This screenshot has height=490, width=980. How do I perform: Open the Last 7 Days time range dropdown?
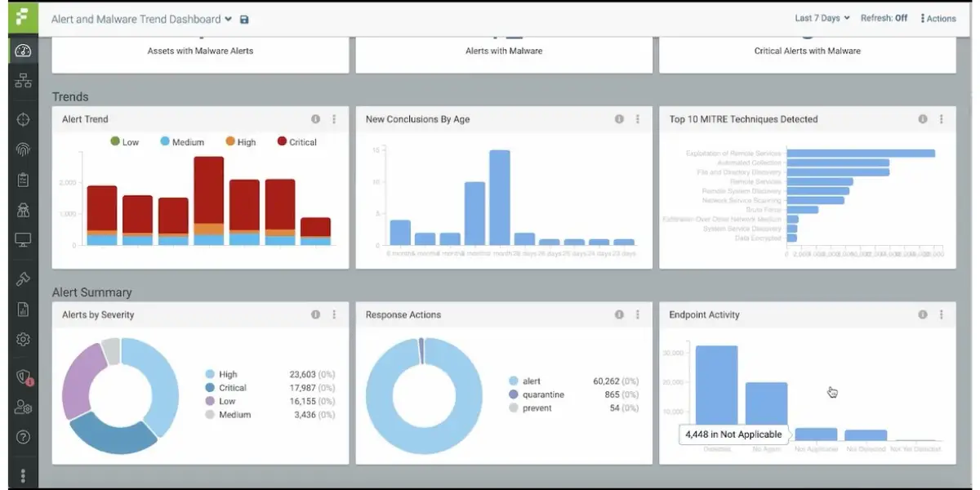tap(822, 18)
